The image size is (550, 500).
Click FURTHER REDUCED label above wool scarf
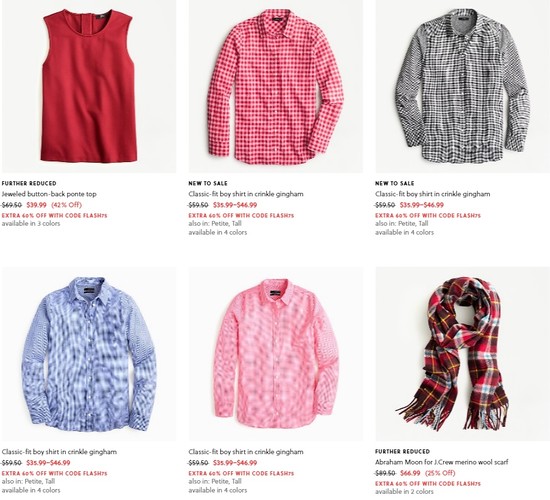click(402, 452)
